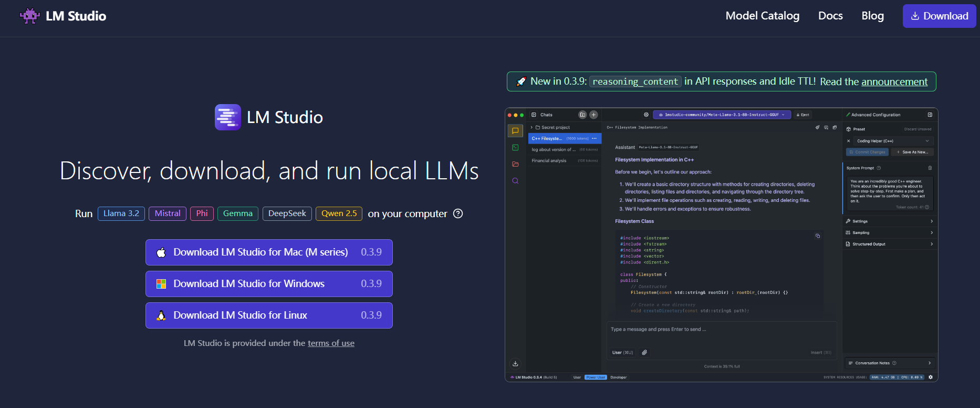Select the Power User mode toggle

[596, 378]
